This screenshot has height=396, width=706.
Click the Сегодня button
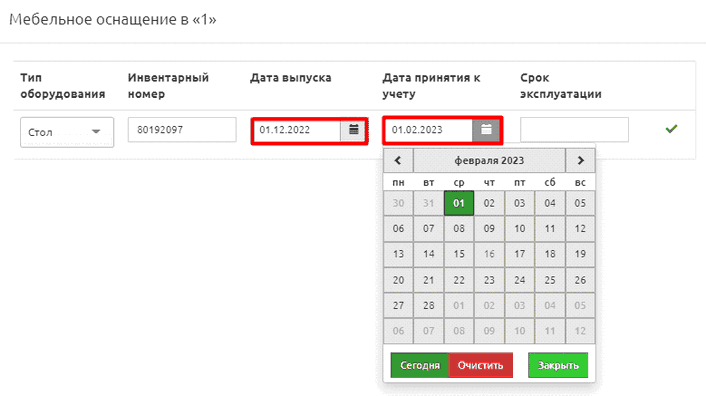tap(420, 365)
